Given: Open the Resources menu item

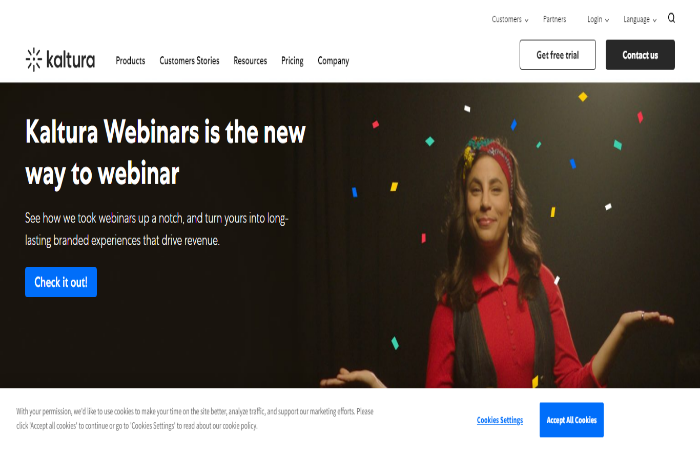Looking at the screenshot, I should (x=250, y=61).
